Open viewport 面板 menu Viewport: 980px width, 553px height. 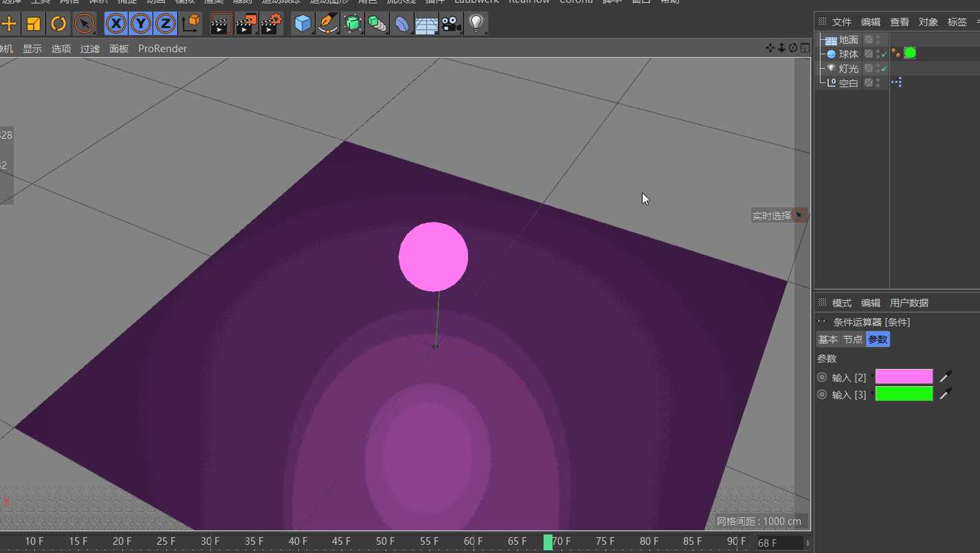click(x=119, y=49)
